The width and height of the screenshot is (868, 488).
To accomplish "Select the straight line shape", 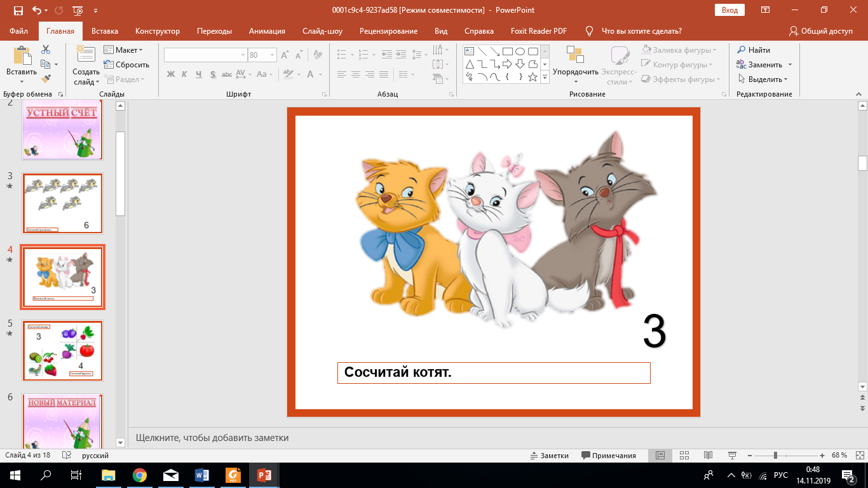I will click(x=482, y=51).
